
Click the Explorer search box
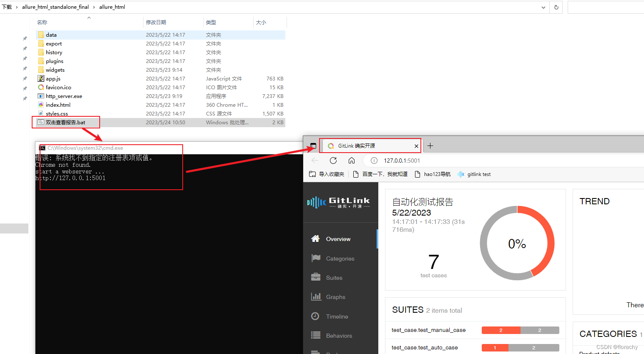[x=606, y=7]
